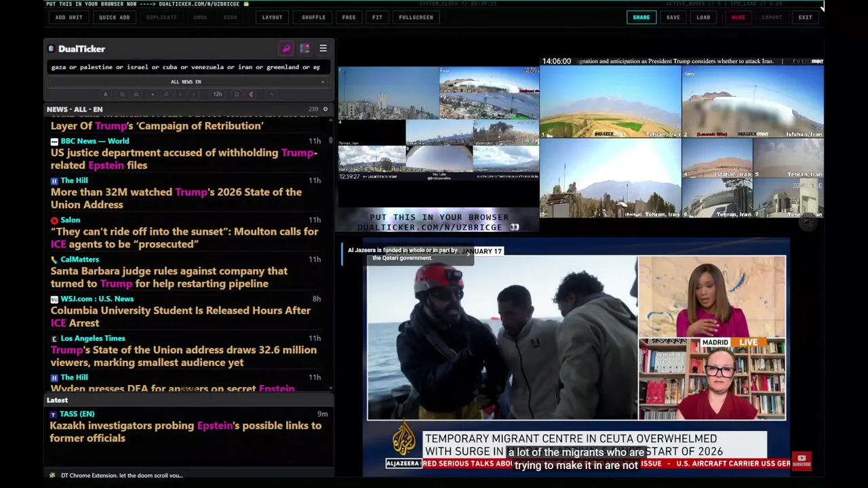This screenshot has width=868, height=488.
Task: Click the double-chevron scroll-to-top icon
Action: (x=166, y=94)
